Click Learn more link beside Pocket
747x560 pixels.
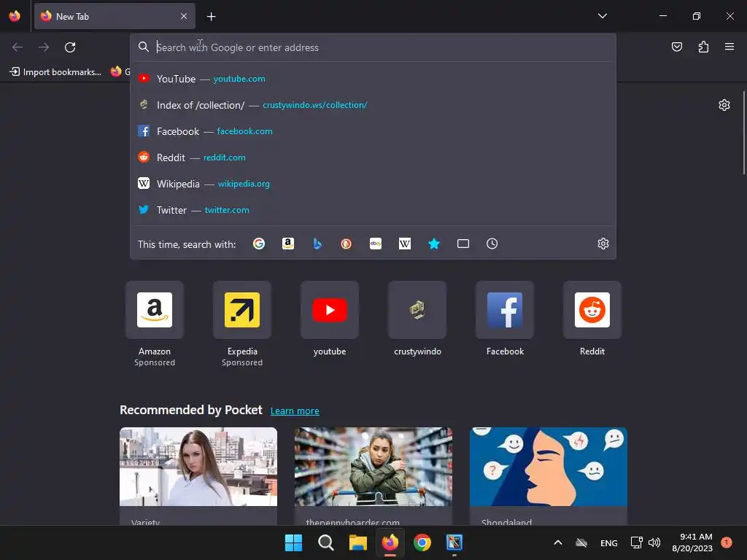295,411
